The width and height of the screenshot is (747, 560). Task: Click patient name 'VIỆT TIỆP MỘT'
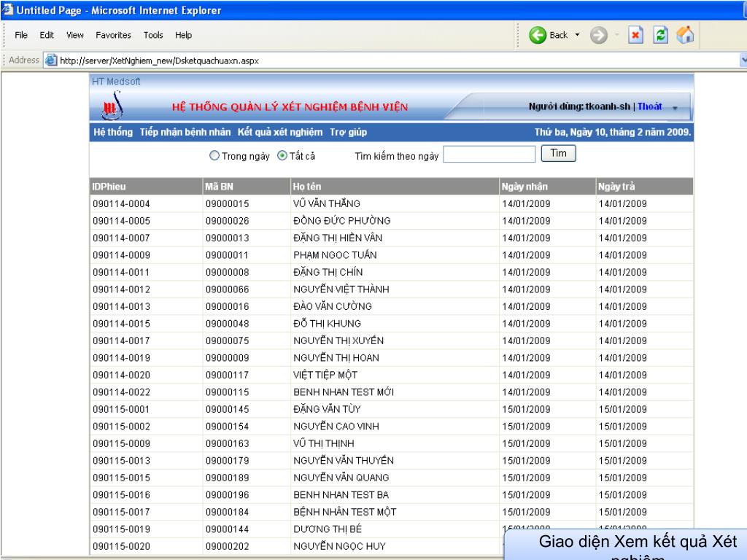click(325, 375)
